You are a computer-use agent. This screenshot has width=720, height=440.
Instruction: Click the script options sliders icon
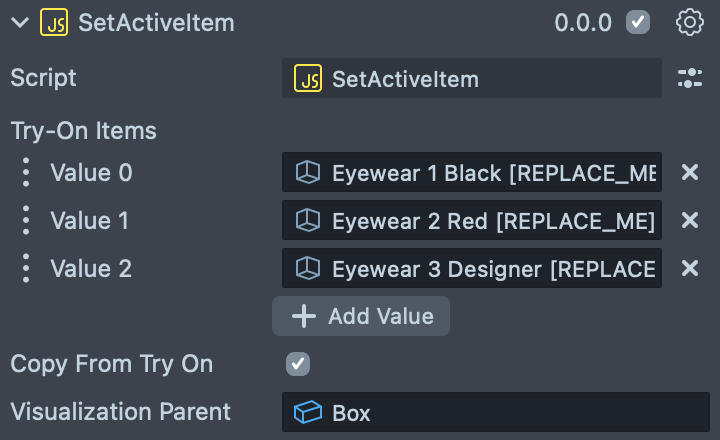pyautogui.click(x=690, y=79)
